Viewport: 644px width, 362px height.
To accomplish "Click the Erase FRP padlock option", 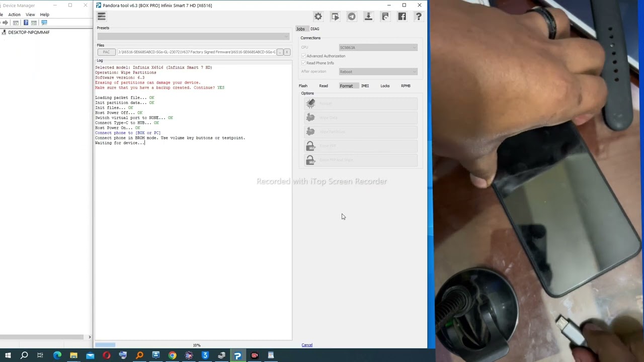I will (x=361, y=146).
